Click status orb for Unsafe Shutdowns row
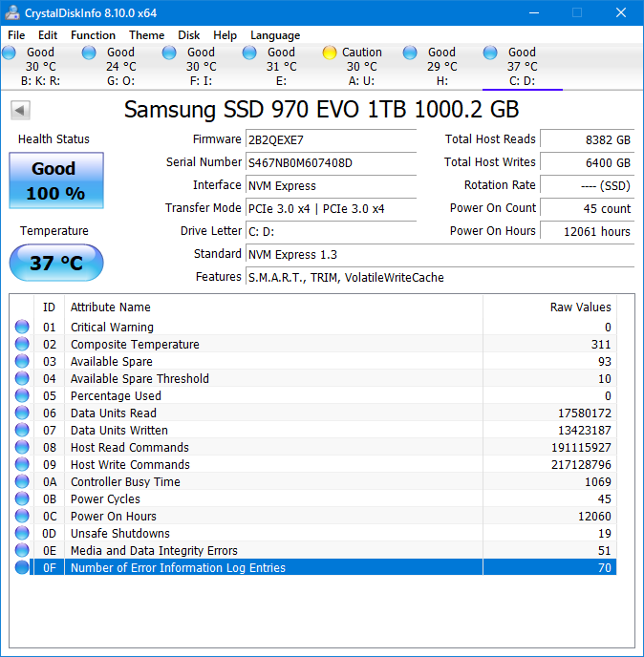 (x=22, y=533)
